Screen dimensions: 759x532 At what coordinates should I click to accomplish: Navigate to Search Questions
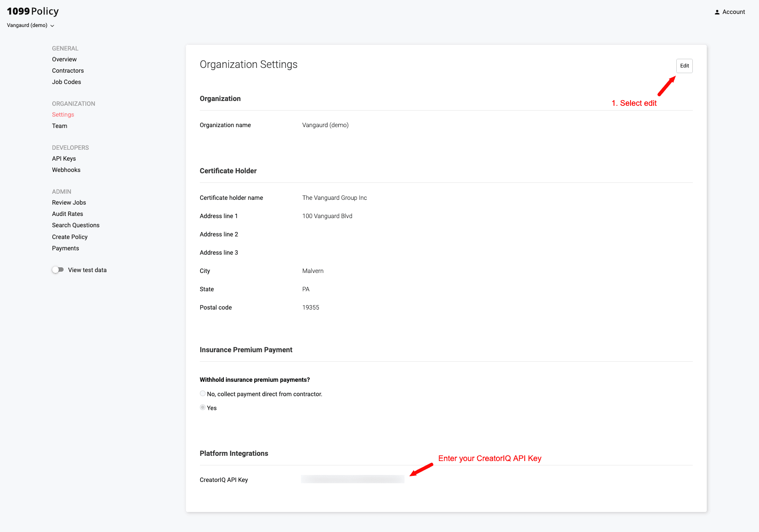[75, 225]
